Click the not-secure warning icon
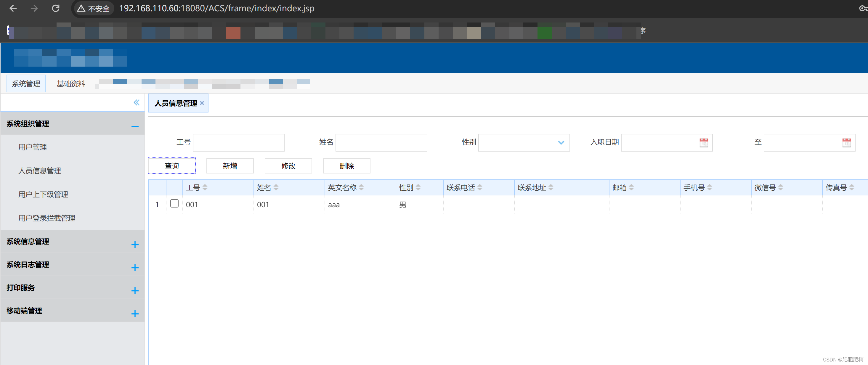The height and width of the screenshot is (365, 868). pos(81,8)
